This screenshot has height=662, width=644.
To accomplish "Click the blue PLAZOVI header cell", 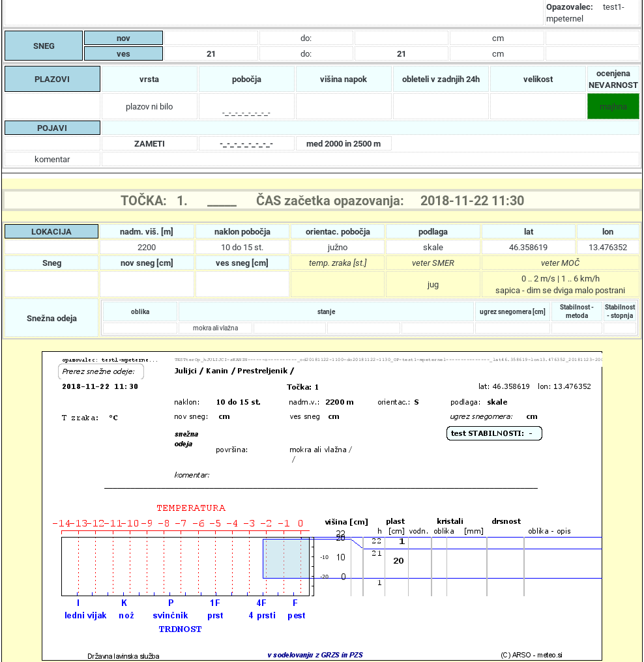I will pos(52,79).
